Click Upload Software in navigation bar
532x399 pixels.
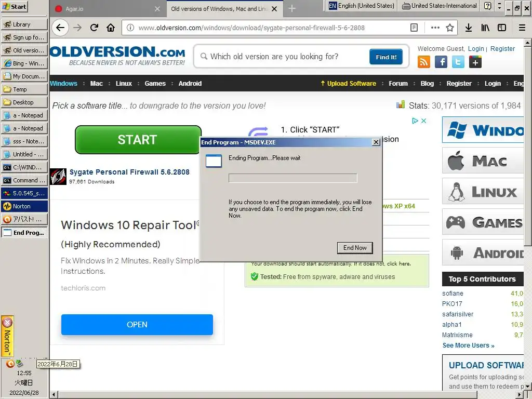point(348,84)
